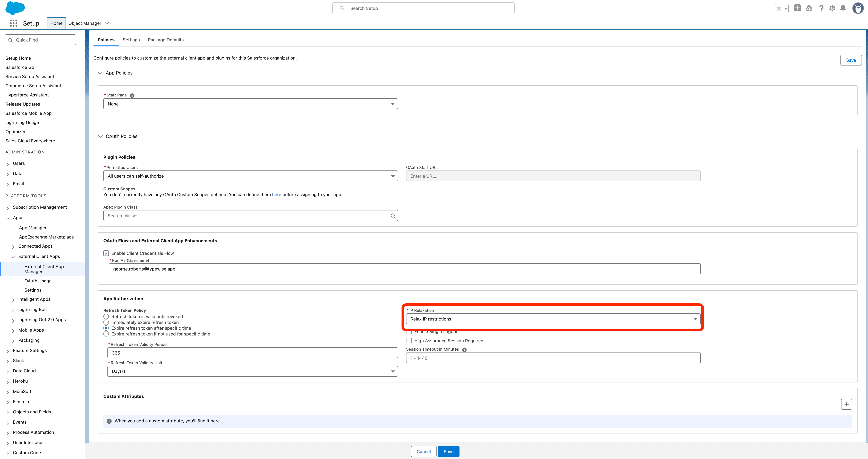Open the Object Manager tab
This screenshot has height=459, width=868.
pyautogui.click(x=85, y=23)
